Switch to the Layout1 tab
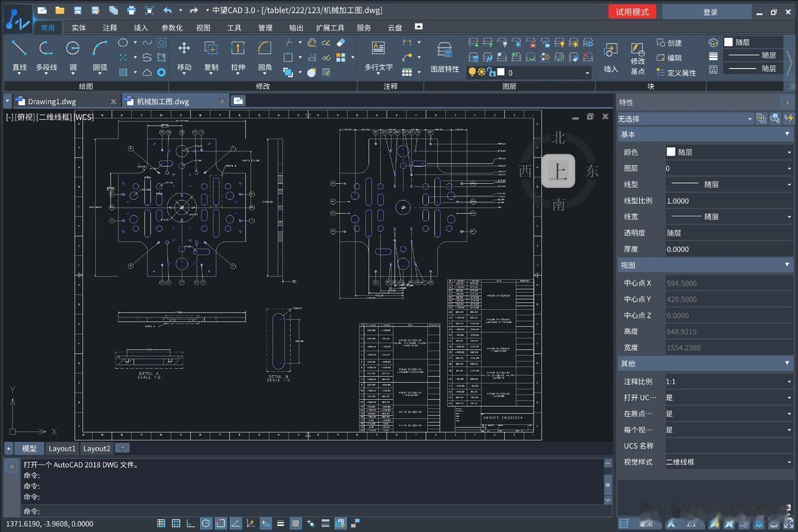This screenshot has width=798, height=532. [62, 449]
